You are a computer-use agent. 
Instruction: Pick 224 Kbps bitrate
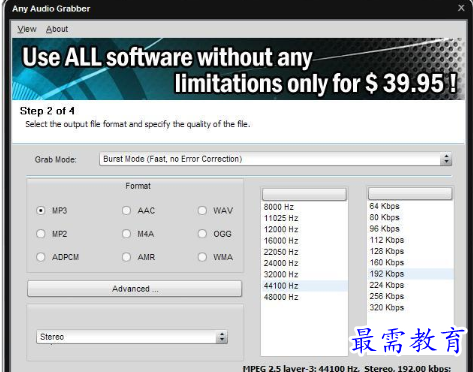pyautogui.click(x=410, y=285)
